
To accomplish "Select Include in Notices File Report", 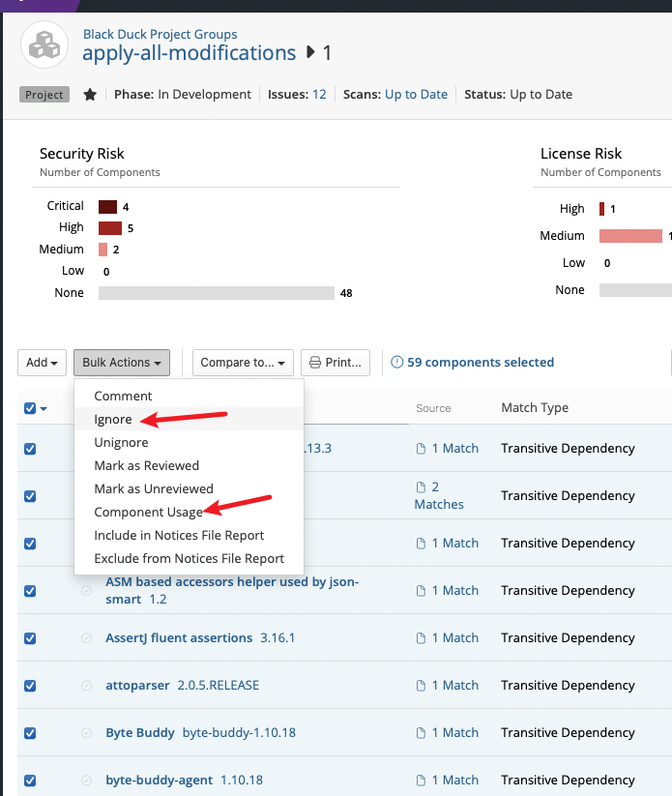I will tap(189, 535).
